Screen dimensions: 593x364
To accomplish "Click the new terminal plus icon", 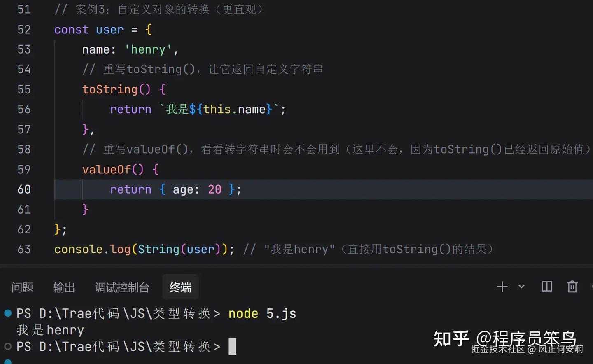I will pos(502,287).
